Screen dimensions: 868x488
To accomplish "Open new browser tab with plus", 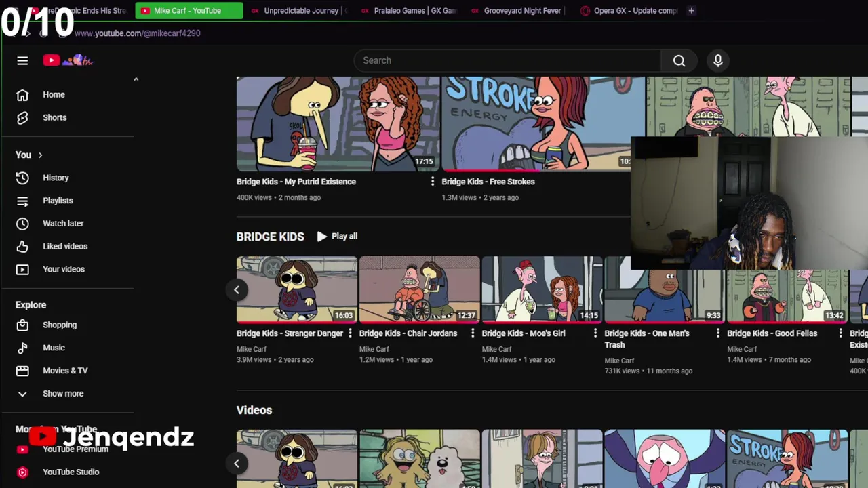I will click(691, 11).
